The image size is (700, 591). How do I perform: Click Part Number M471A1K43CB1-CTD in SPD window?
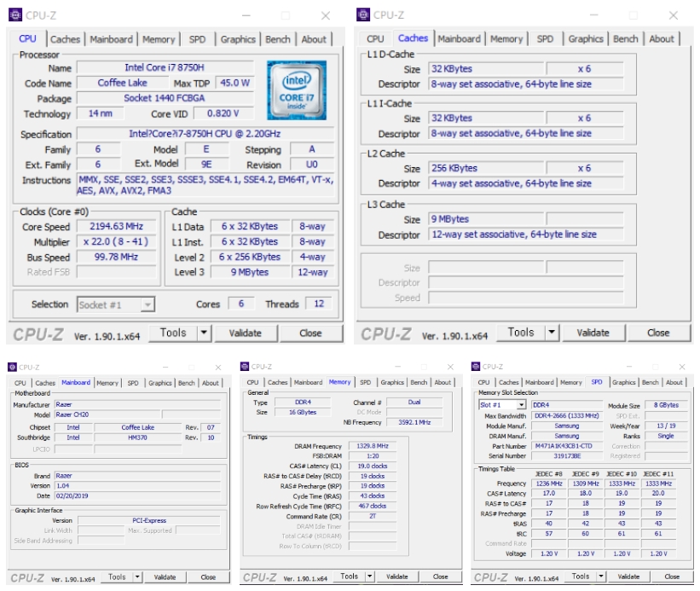click(x=566, y=446)
